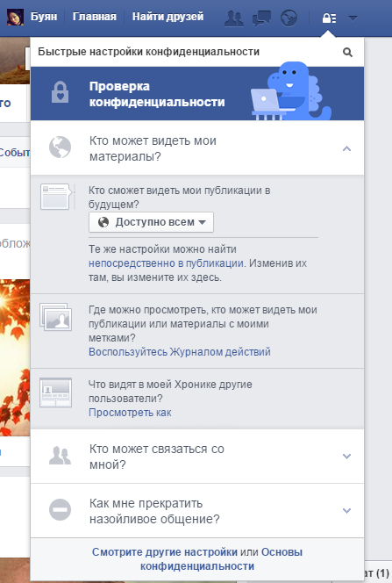392x583 pixels.
Task: Start Проверка конфиденциальности checkup
Action: pyautogui.click(x=197, y=94)
